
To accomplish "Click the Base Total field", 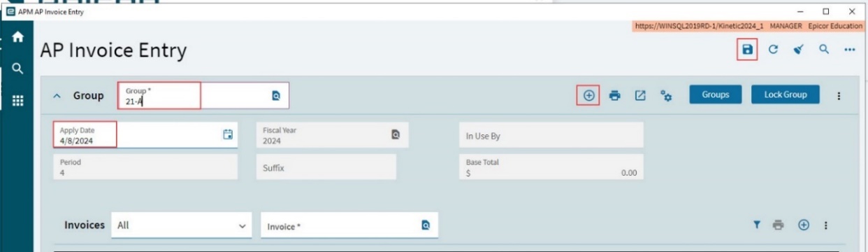I will [551, 167].
